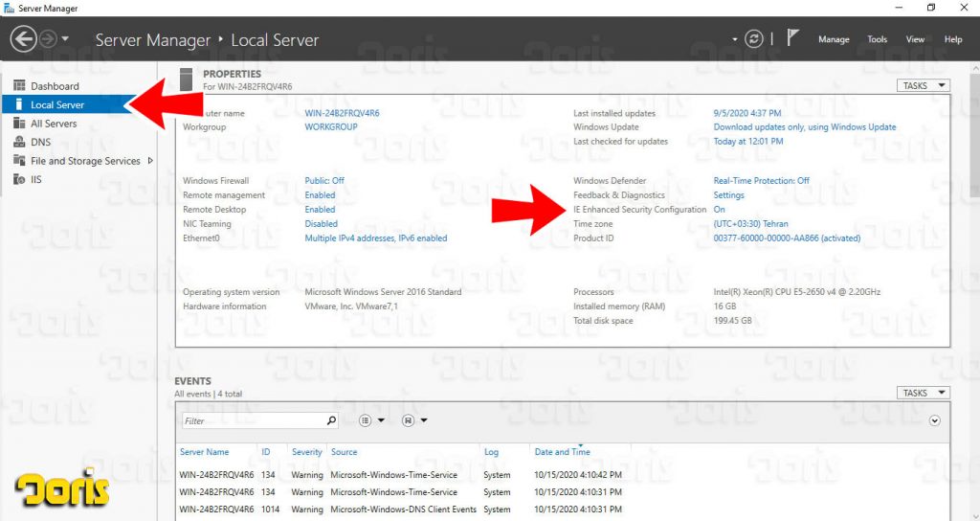
Task: Click Remote Desktop Enabled link
Action: 320,210
